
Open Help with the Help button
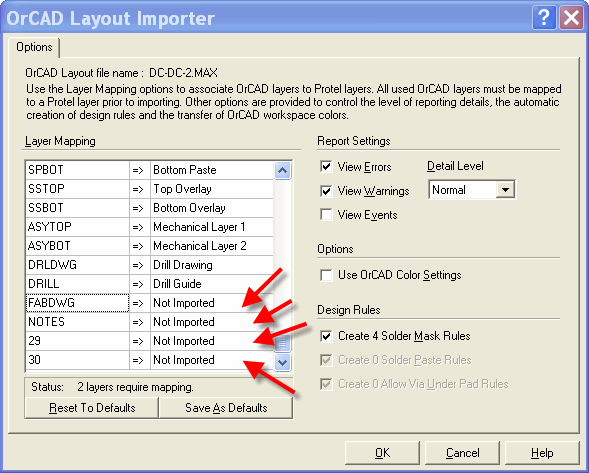pyautogui.click(x=542, y=453)
